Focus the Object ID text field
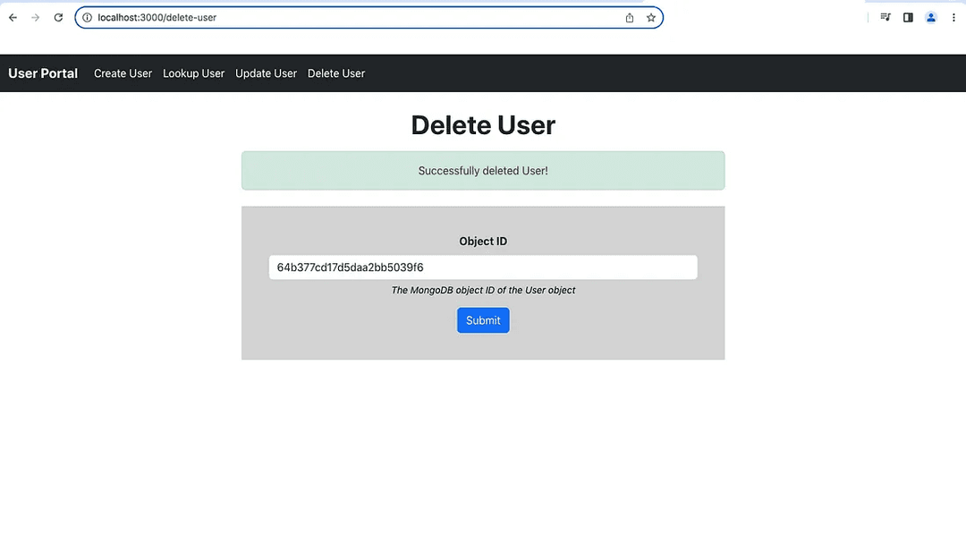Viewport: 966px width, 560px height. click(x=483, y=267)
